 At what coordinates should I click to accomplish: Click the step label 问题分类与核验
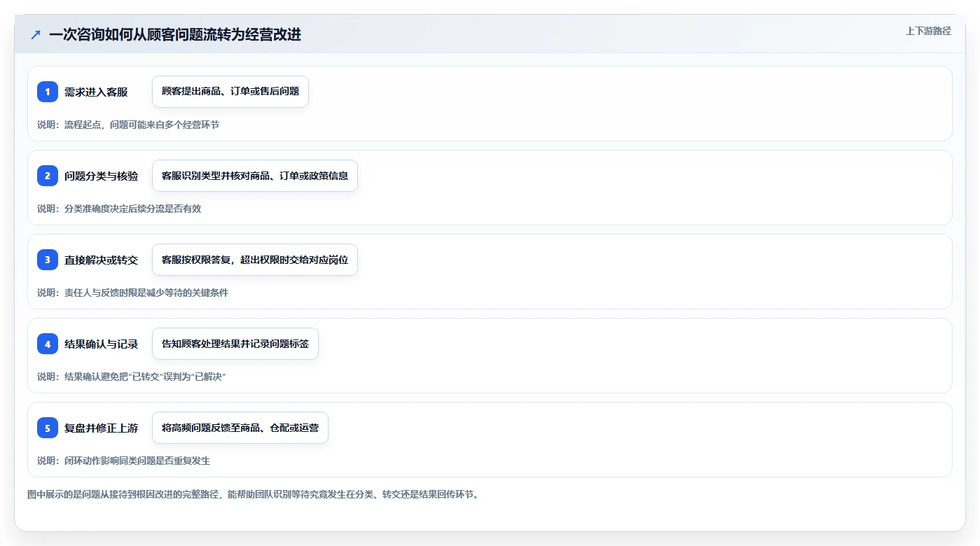coord(101,176)
